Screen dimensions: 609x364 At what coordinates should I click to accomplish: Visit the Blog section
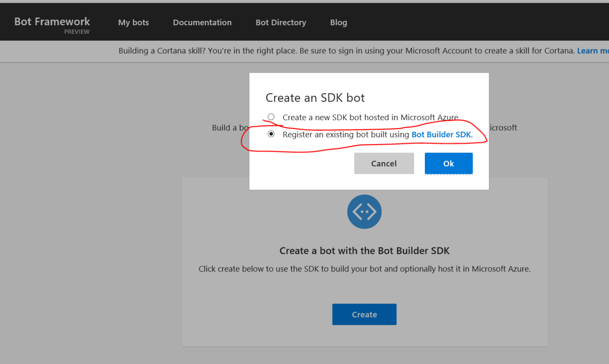pyautogui.click(x=338, y=22)
